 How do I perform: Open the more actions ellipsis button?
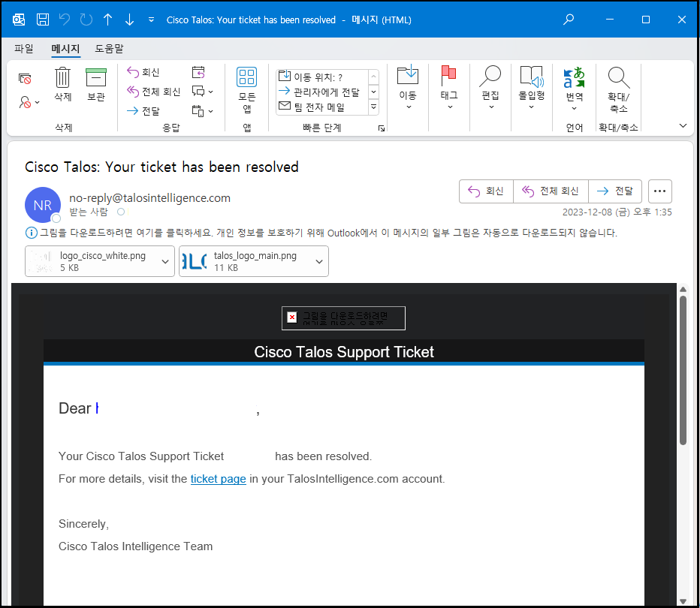660,191
